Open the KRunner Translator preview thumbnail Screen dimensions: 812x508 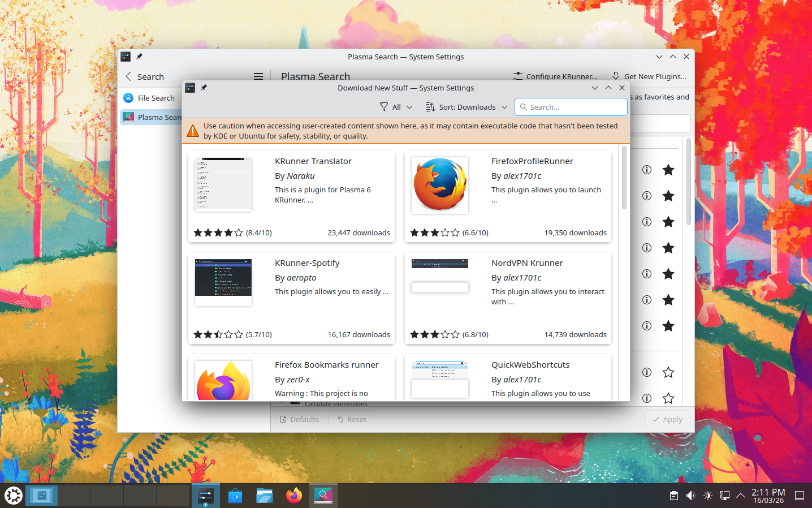click(223, 184)
